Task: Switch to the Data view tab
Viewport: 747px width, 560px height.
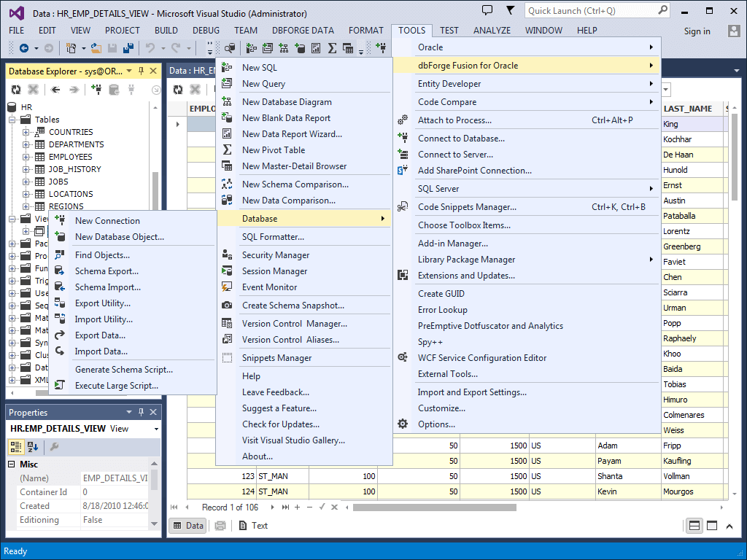Action: [188, 526]
